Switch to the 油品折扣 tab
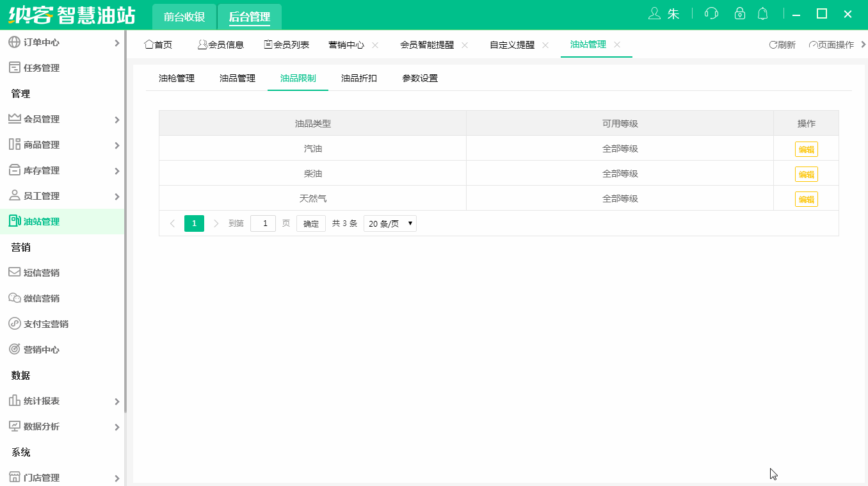The image size is (868, 486). click(358, 78)
